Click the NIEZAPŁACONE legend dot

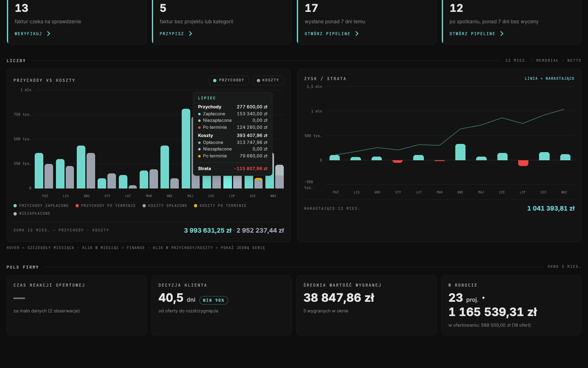click(x=15, y=213)
